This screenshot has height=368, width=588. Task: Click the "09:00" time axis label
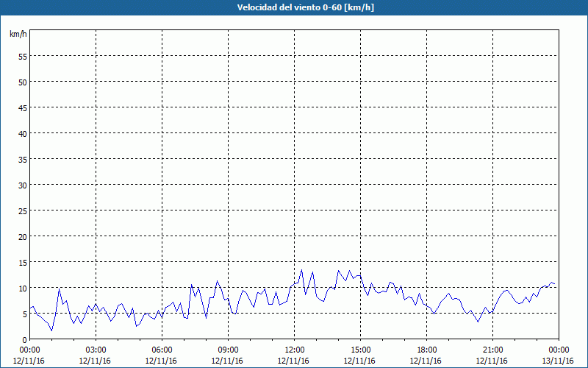click(x=228, y=350)
